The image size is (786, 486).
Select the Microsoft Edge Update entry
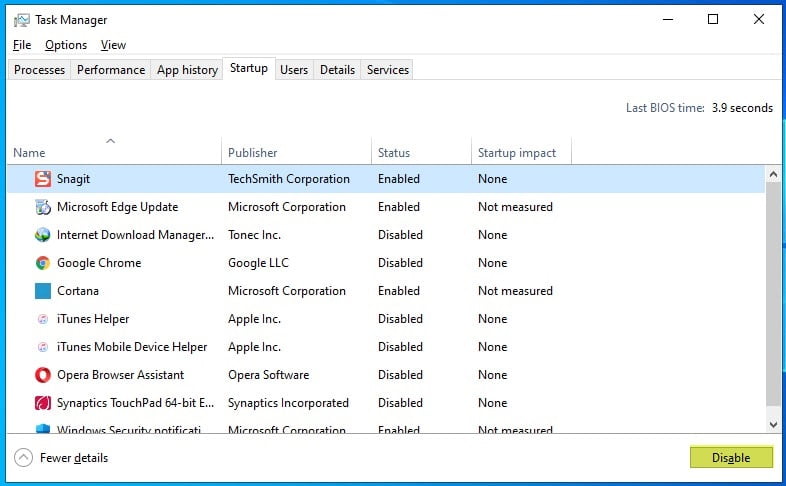tap(117, 207)
